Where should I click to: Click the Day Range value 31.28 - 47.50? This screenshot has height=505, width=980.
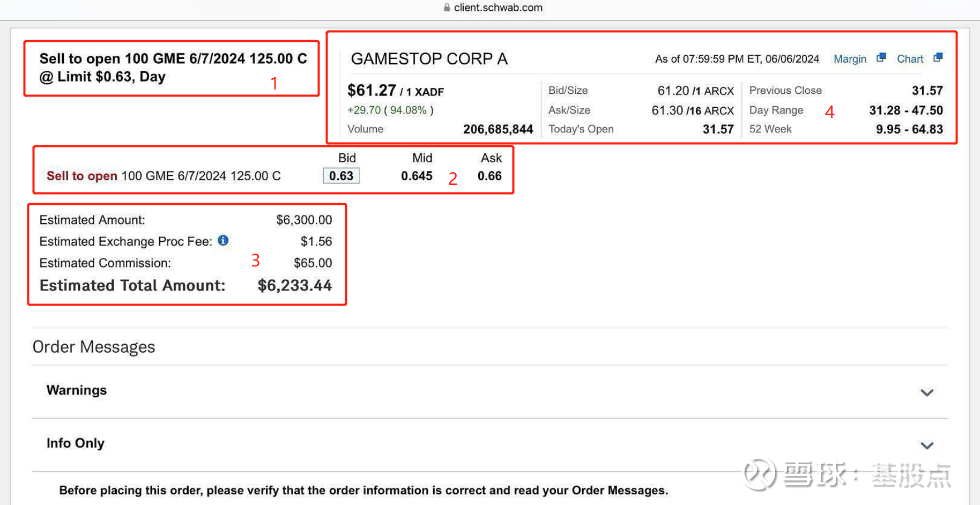point(906,110)
